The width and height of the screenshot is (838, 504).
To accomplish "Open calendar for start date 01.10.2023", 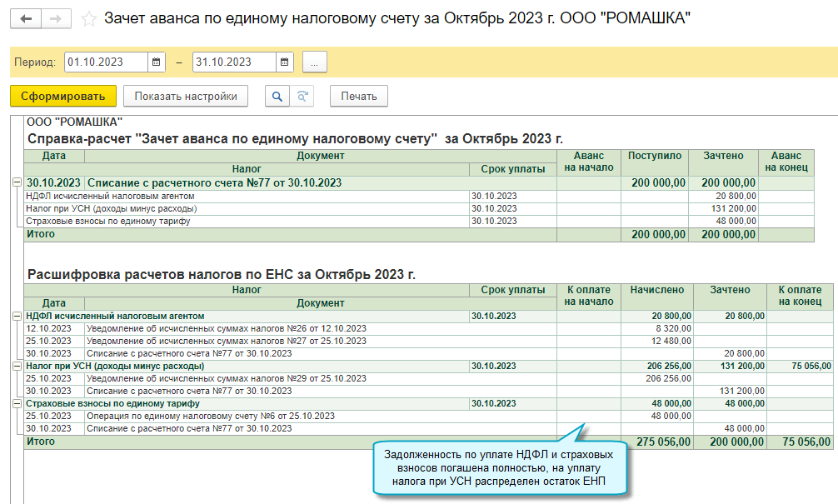I will [x=156, y=62].
